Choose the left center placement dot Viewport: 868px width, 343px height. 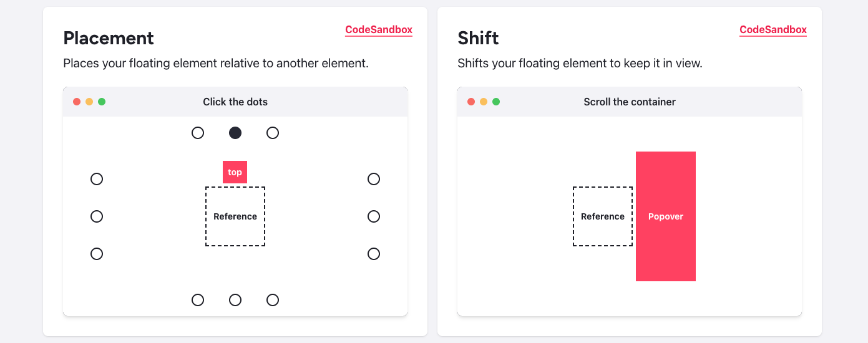tap(97, 216)
